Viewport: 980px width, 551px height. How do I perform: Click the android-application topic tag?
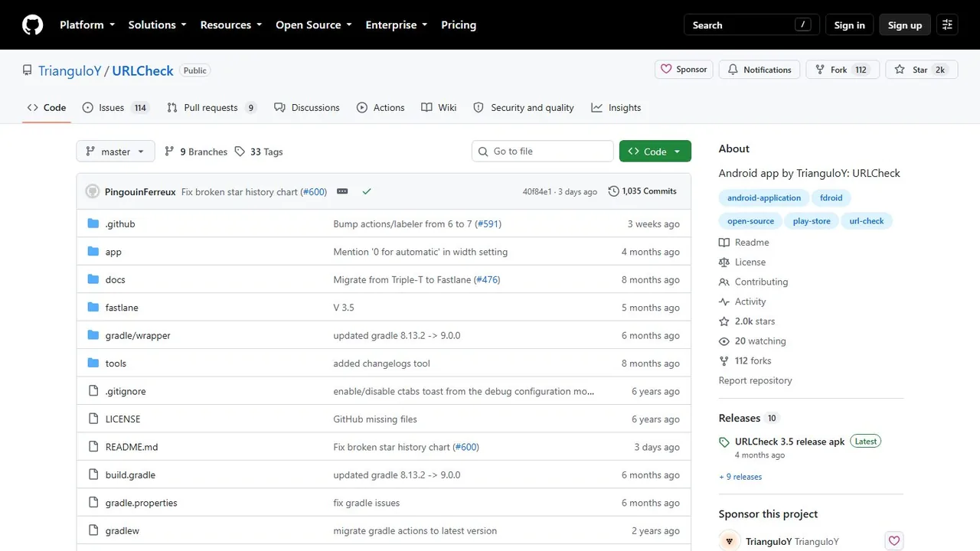pos(764,198)
